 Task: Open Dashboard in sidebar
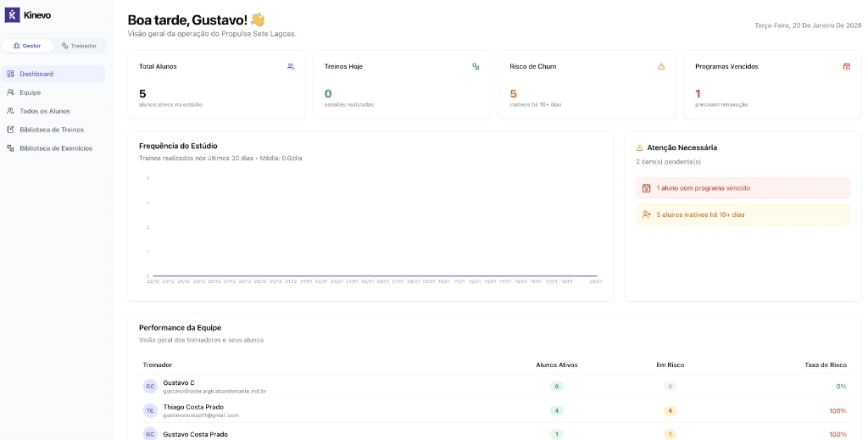pos(53,74)
